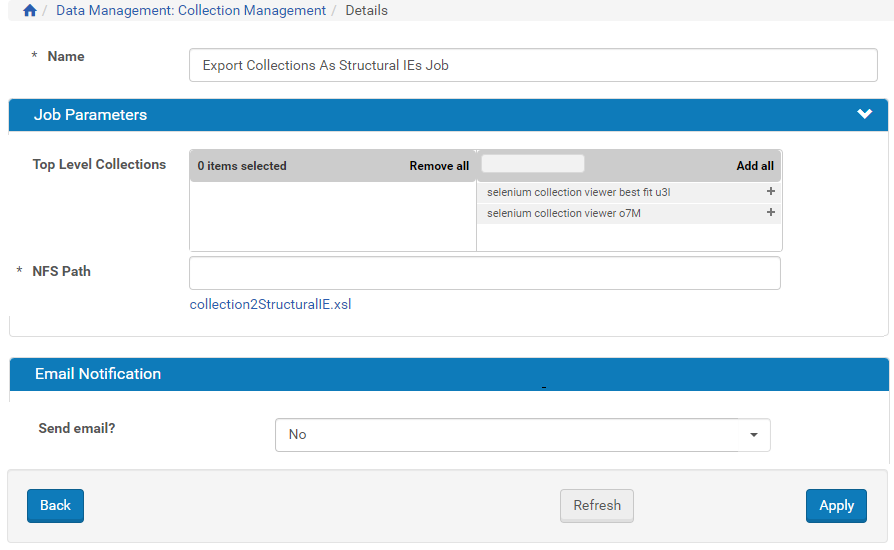
Task: Add 'viewer o7M' collection with plus icon
Action: pos(770,212)
